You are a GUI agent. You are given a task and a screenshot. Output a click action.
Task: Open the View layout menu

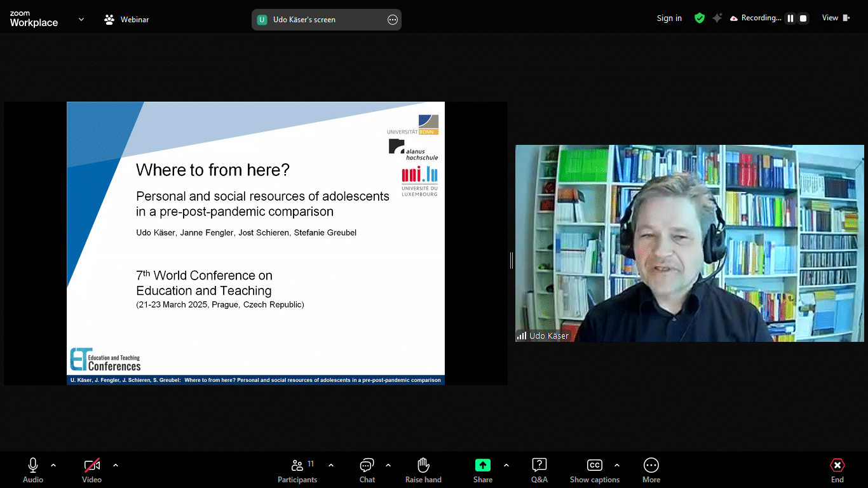(x=836, y=18)
